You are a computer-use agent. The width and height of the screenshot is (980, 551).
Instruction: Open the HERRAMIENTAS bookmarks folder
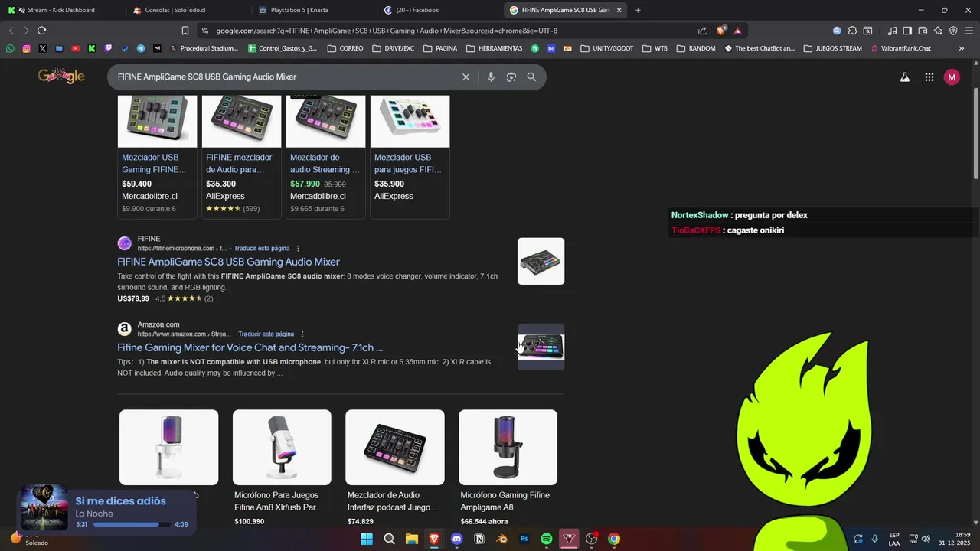[494, 48]
